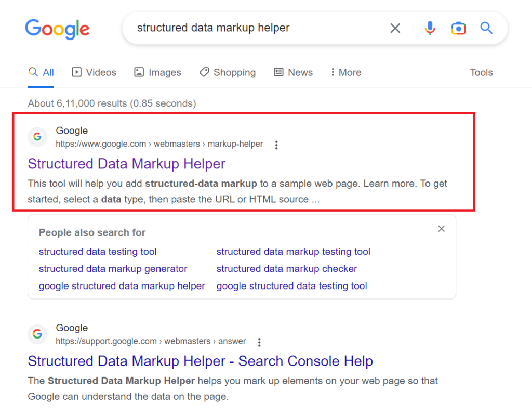Expand the More search categories menu
Viewport: 532px width, 416px height.
[x=346, y=72]
